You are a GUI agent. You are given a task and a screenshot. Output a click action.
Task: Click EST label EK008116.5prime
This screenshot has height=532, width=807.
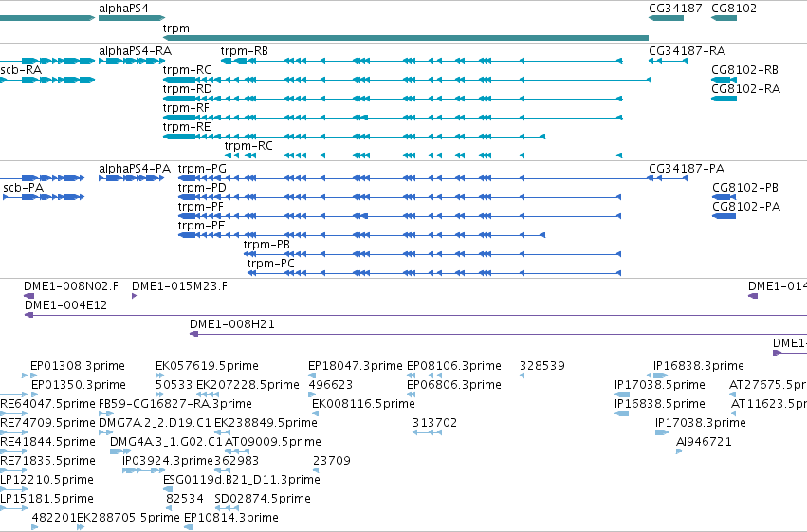click(x=363, y=404)
